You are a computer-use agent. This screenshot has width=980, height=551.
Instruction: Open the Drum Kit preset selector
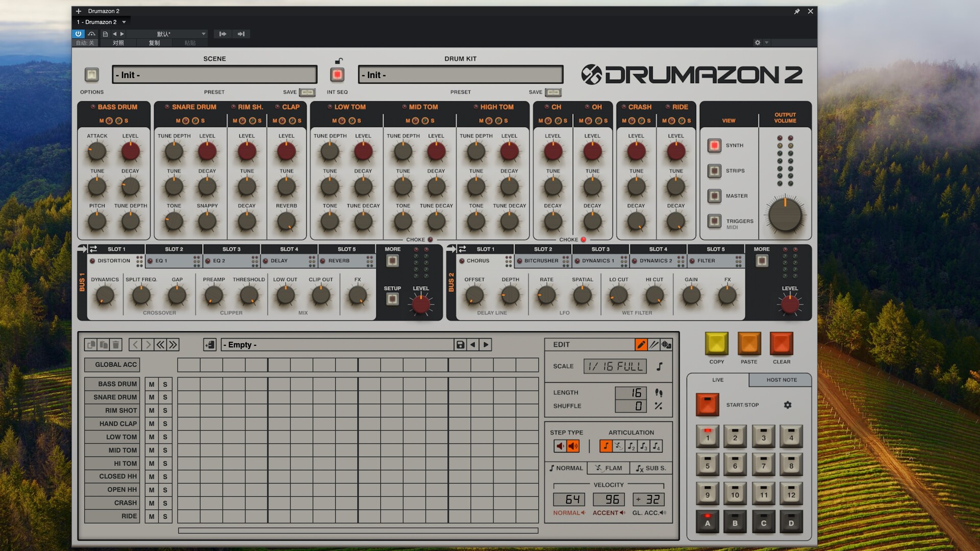click(460, 75)
